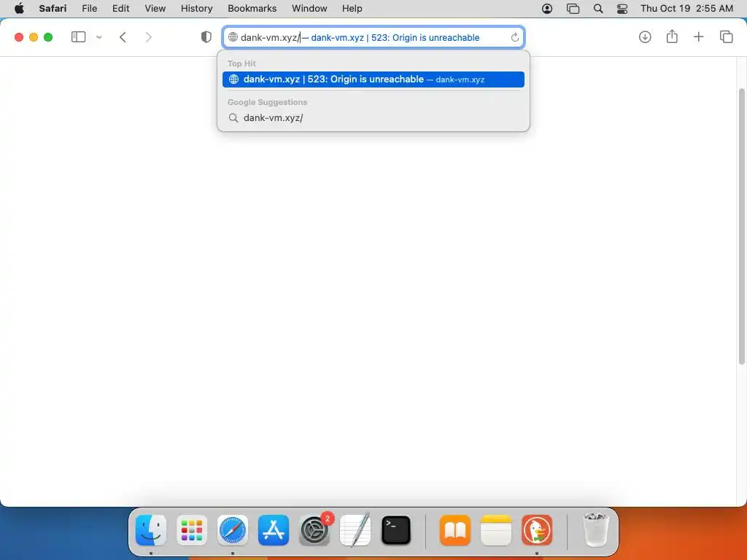Open Terminal from the Dock

(x=396, y=530)
